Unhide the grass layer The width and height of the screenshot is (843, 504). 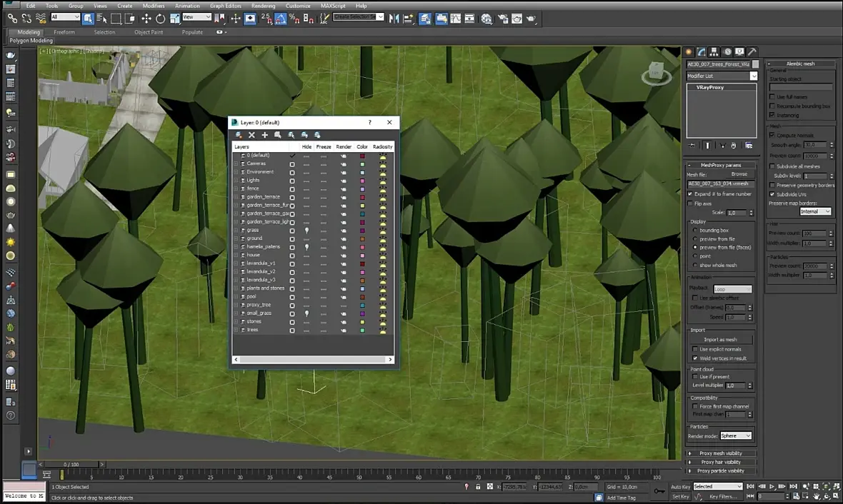pyautogui.click(x=306, y=231)
